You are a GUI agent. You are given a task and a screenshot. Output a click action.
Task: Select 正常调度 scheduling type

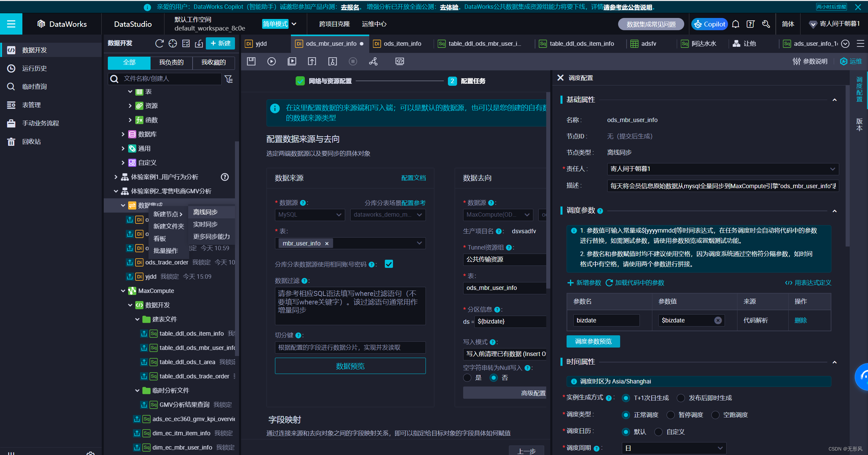pos(626,415)
